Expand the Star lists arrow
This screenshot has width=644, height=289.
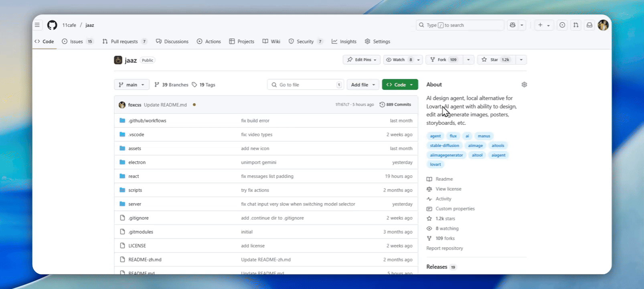tap(521, 60)
